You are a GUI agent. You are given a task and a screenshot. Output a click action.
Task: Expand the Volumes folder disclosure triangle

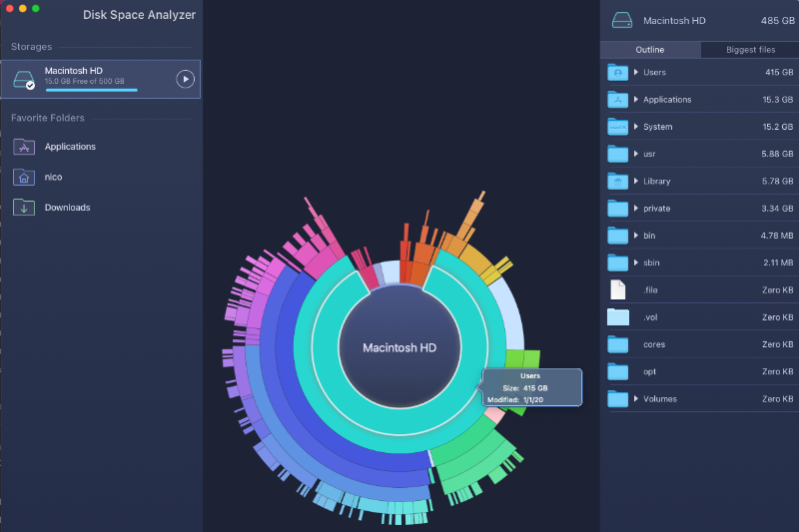coord(636,399)
